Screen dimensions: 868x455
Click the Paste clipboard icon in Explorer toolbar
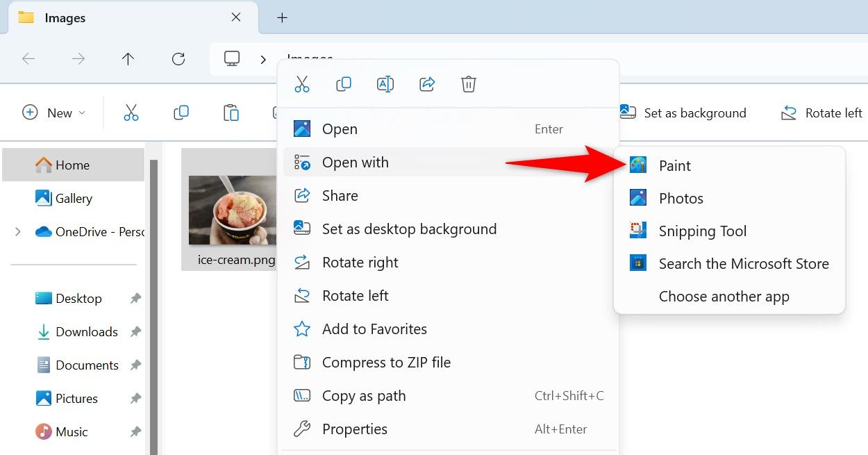click(x=231, y=113)
